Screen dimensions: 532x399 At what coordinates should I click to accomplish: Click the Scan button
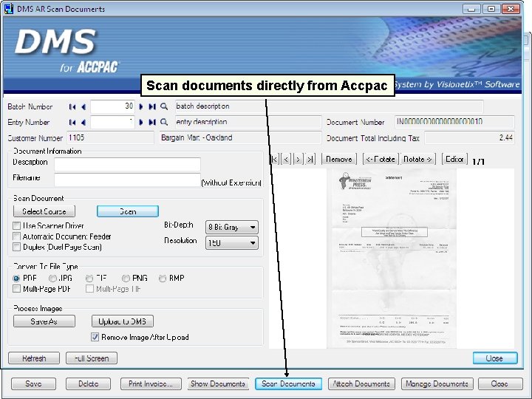coord(128,211)
